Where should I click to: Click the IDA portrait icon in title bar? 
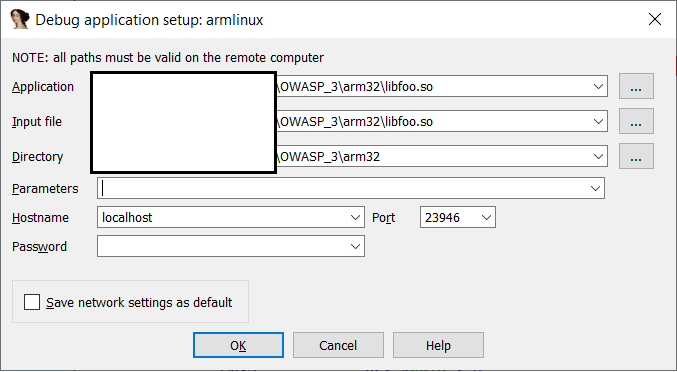click(x=19, y=19)
